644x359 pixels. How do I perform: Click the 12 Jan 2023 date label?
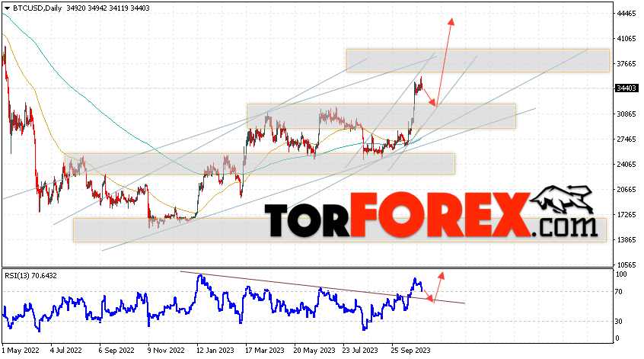pyautogui.click(x=215, y=351)
